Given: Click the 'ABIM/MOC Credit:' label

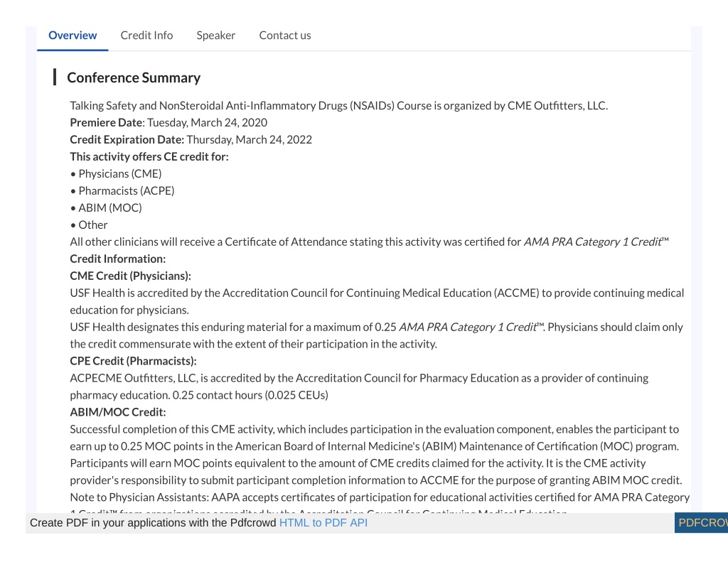Looking at the screenshot, I should pyautogui.click(x=117, y=412).
